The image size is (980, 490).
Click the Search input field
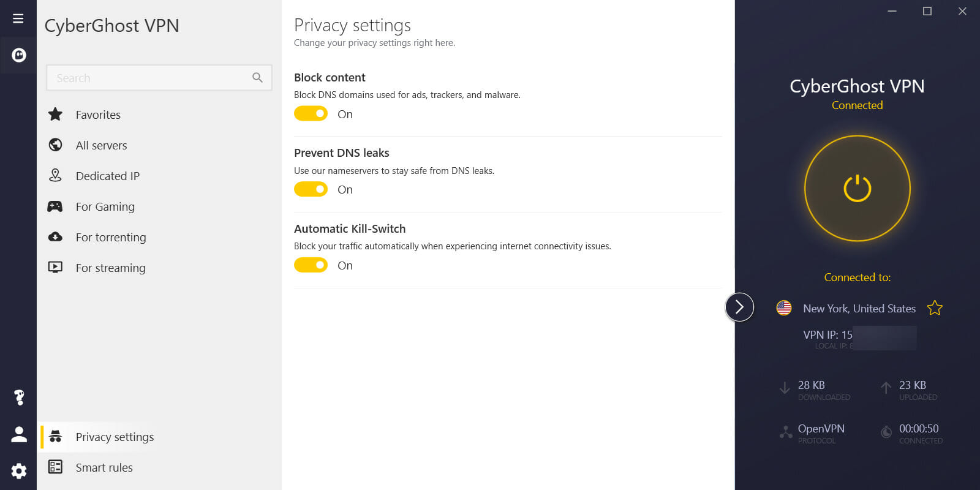point(159,78)
